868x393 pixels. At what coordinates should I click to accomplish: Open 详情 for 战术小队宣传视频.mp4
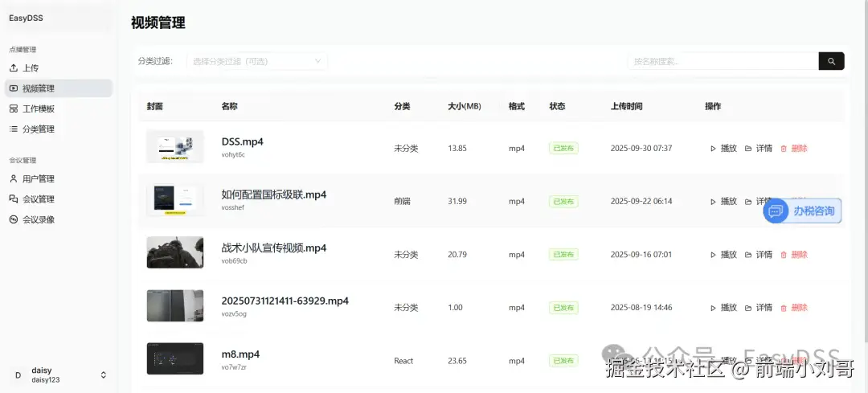[x=759, y=255]
